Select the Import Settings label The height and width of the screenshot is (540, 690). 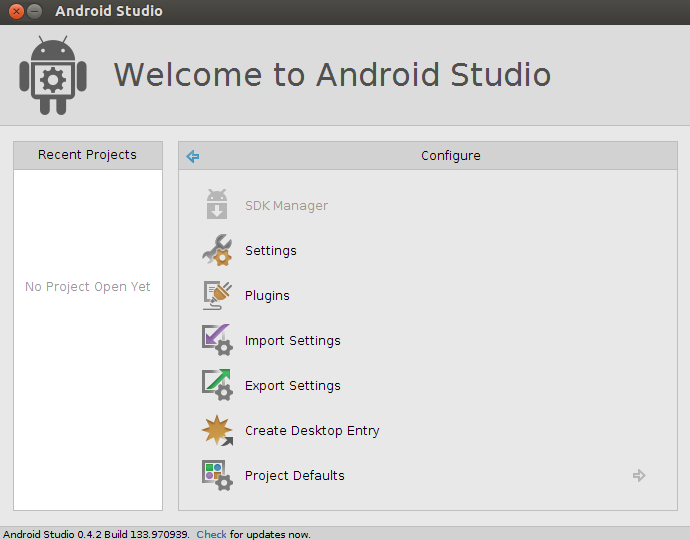point(293,341)
